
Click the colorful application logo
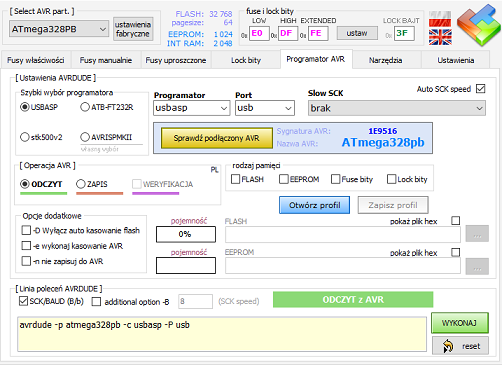(x=479, y=25)
